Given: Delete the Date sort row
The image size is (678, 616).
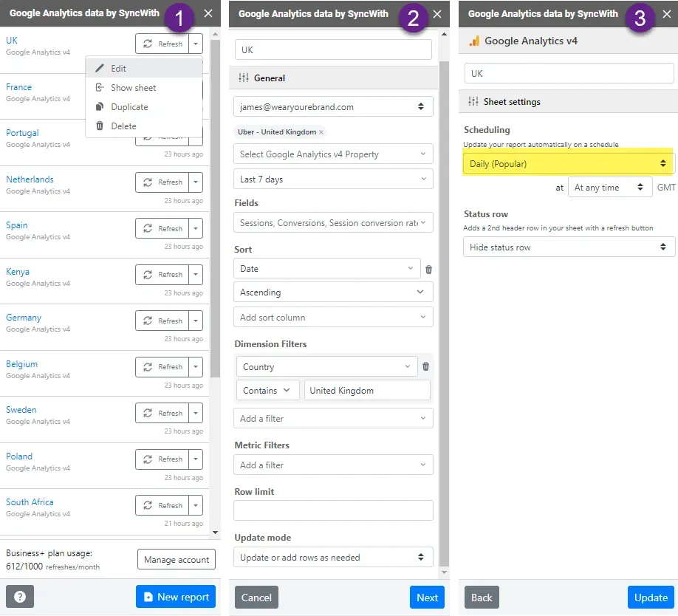Looking at the screenshot, I should click(428, 270).
